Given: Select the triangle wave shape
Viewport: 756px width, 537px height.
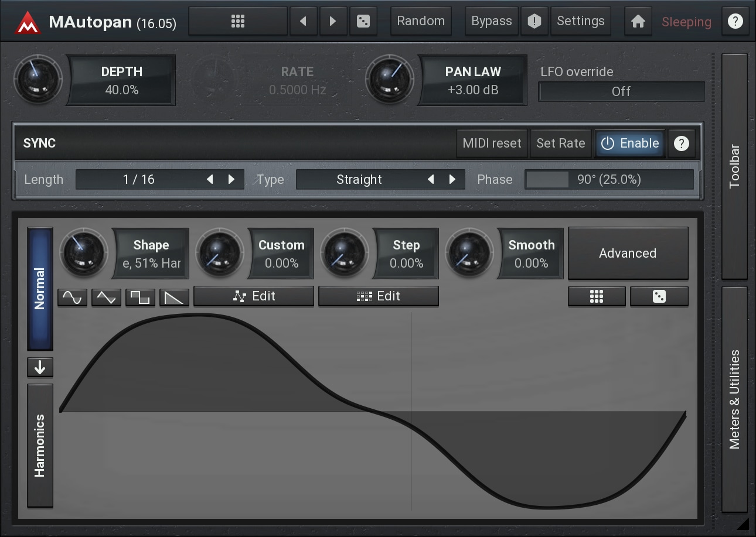Looking at the screenshot, I should [x=107, y=297].
